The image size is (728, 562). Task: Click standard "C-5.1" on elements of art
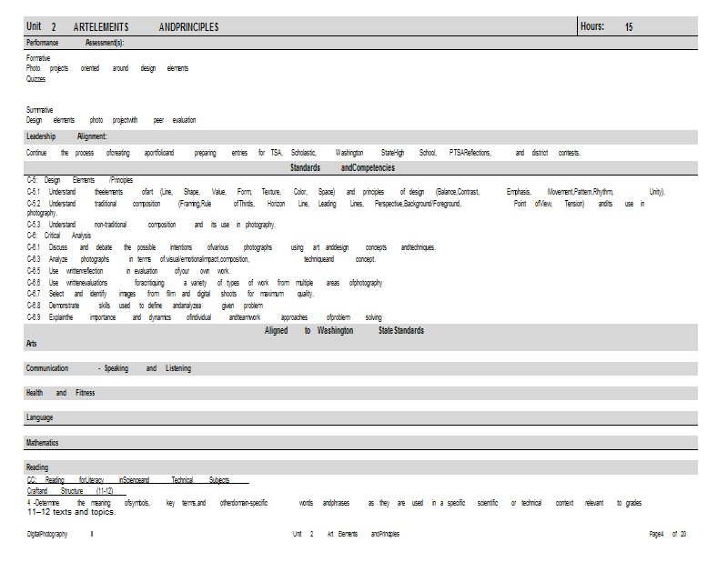(346, 192)
